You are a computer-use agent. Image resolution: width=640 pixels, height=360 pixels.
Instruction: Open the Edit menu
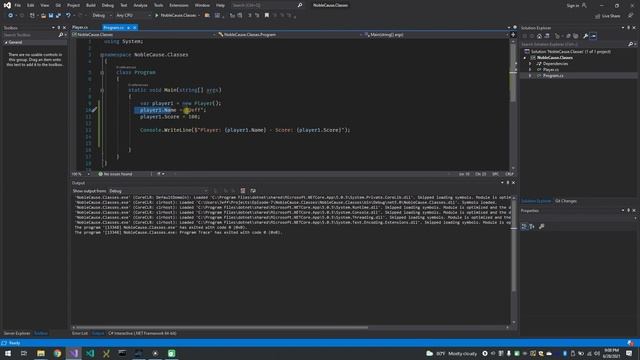(31, 5)
